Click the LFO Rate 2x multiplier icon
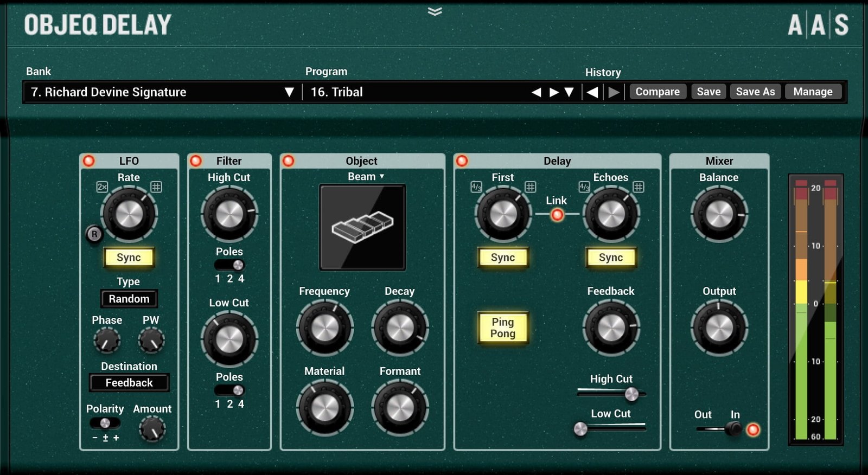This screenshot has height=475, width=868. coord(102,187)
